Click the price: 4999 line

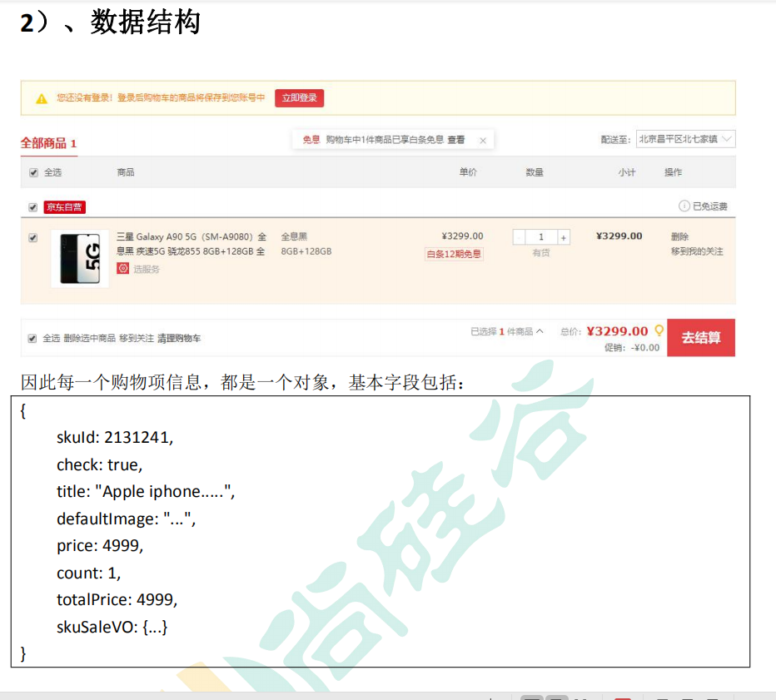tap(100, 546)
